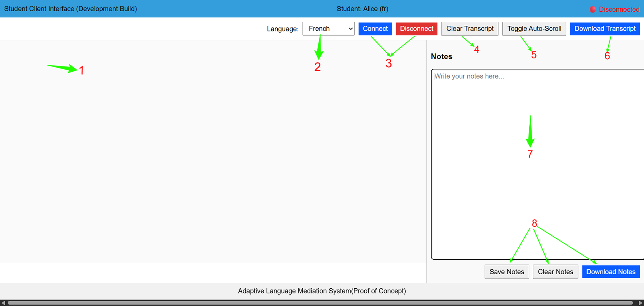Download the transcript file
Screen dimensions: 644x306
pyautogui.click(x=605, y=29)
